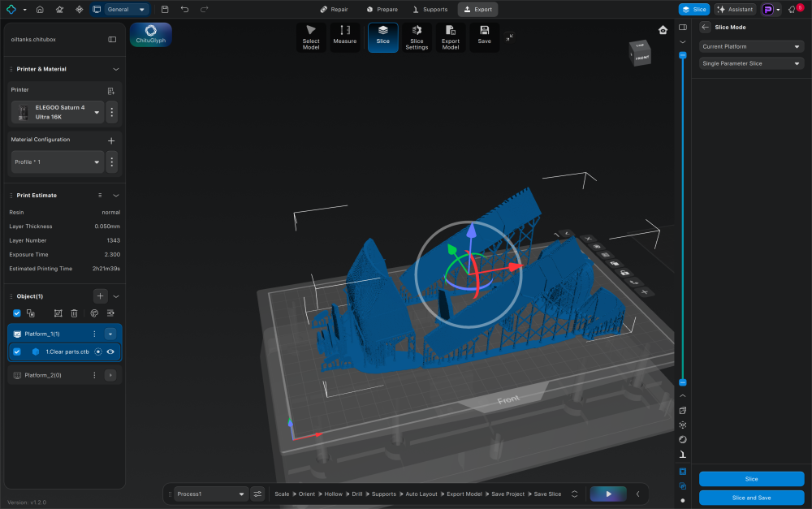This screenshot has height=509, width=812.
Task: Add a new object with plus button
Action: pos(100,296)
